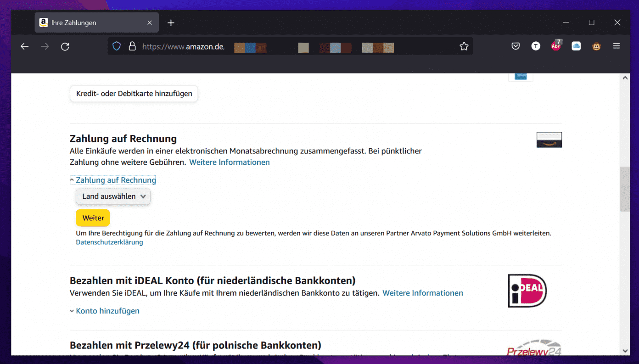
Task: Open the Datenschutzerklärung link
Action: click(109, 242)
